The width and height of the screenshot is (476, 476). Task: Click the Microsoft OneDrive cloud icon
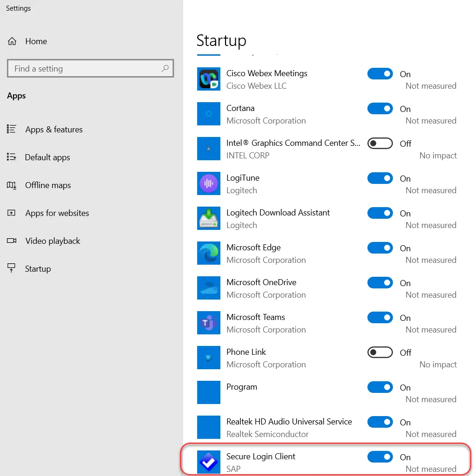pos(209,288)
